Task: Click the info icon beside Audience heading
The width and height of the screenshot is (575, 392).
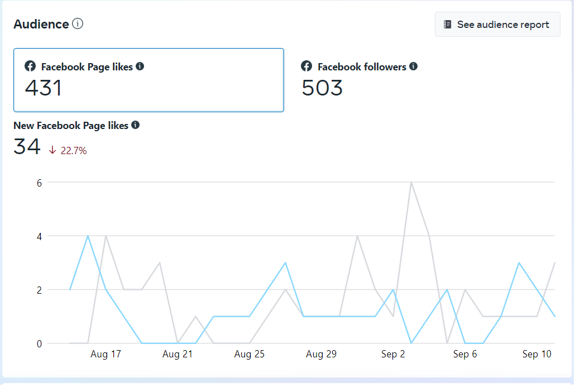Action: point(78,24)
